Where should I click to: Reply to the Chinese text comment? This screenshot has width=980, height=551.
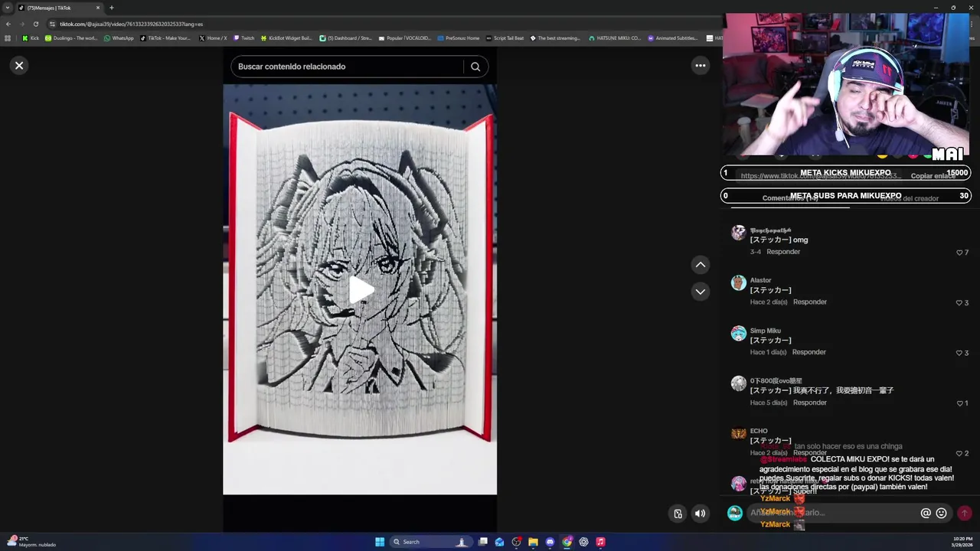point(810,403)
